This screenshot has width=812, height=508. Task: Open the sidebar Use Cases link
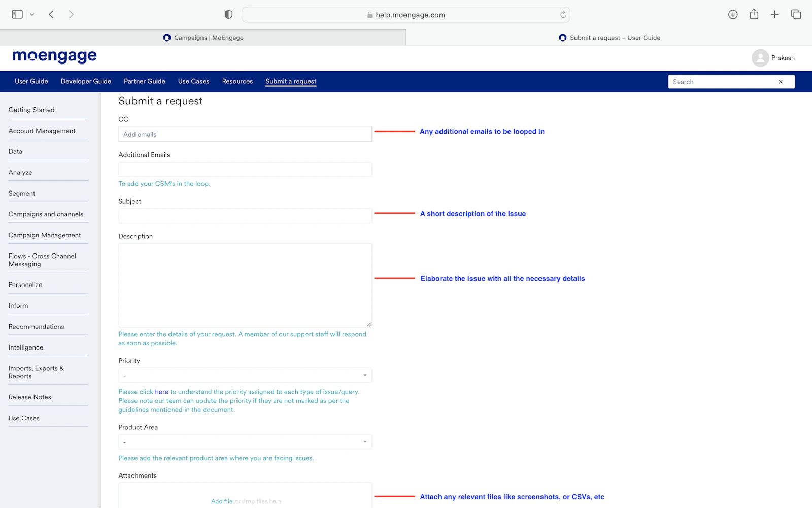click(24, 418)
